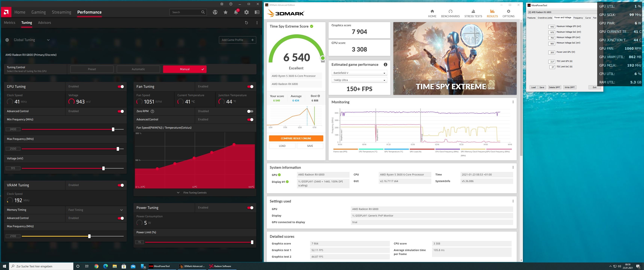Click the Best score info icon

(319, 96)
